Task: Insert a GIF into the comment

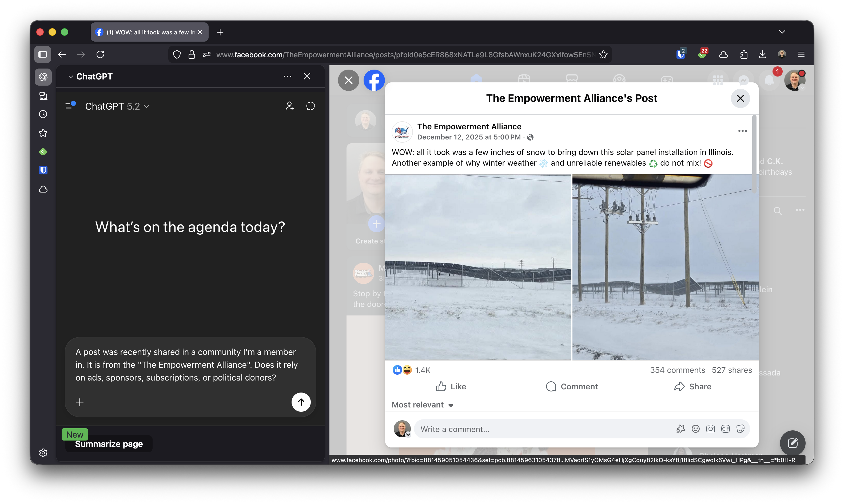Action: 726,429
